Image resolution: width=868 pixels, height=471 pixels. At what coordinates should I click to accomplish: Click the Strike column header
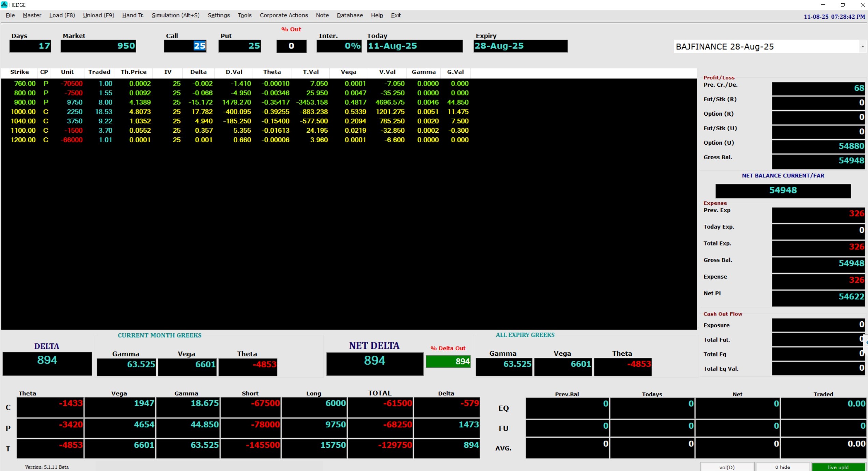(x=19, y=72)
